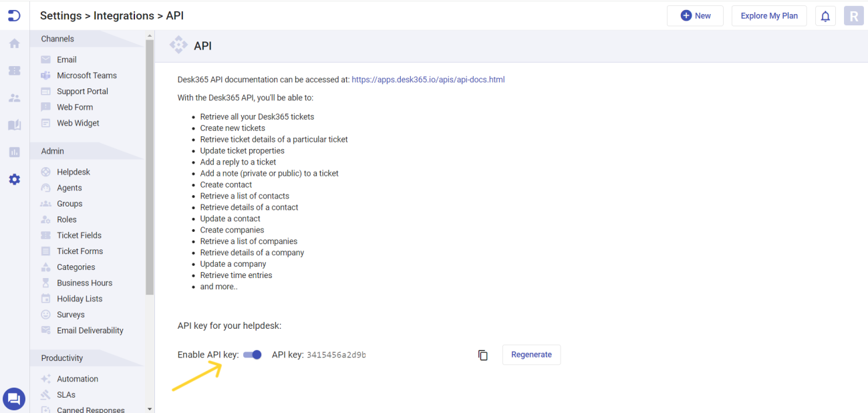Click the Helpdesk globe icon
The height and width of the screenshot is (413, 868).
[x=46, y=172]
